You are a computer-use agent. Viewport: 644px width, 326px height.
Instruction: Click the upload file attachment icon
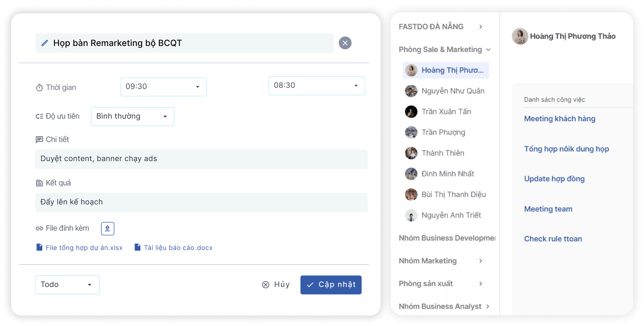(108, 229)
